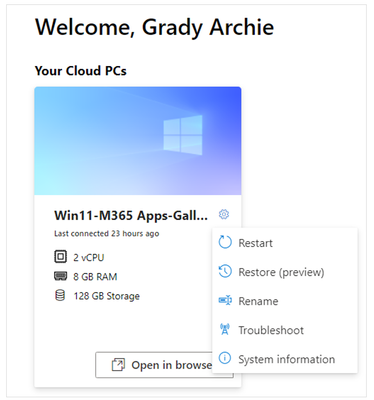This screenshot has width=374, height=400.
Task: Open System information from the menu
Action: (x=286, y=359)
